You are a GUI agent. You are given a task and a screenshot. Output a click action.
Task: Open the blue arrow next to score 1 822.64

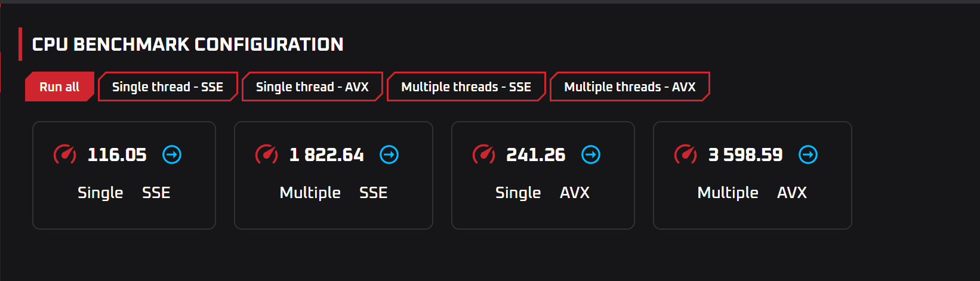click(389, 155)
